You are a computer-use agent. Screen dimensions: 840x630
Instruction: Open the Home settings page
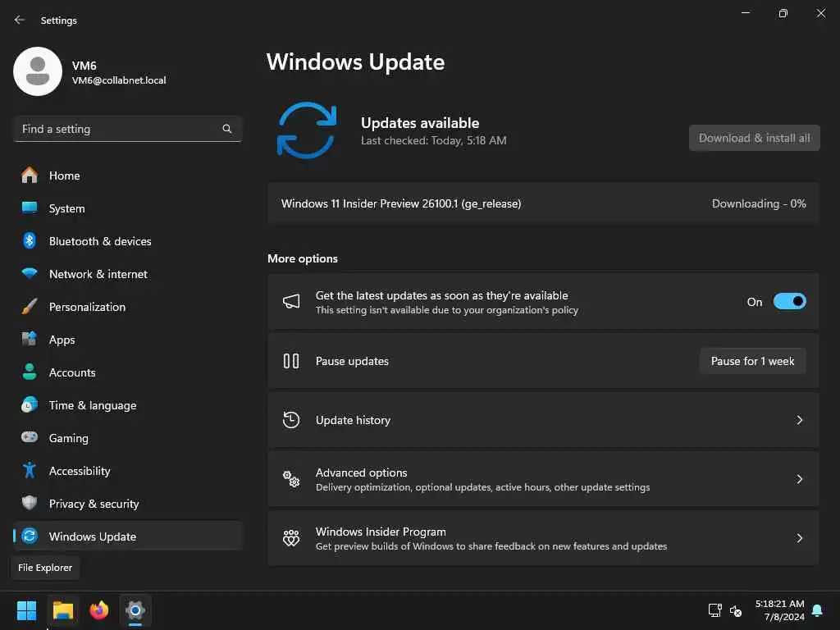tap(127, 176)
